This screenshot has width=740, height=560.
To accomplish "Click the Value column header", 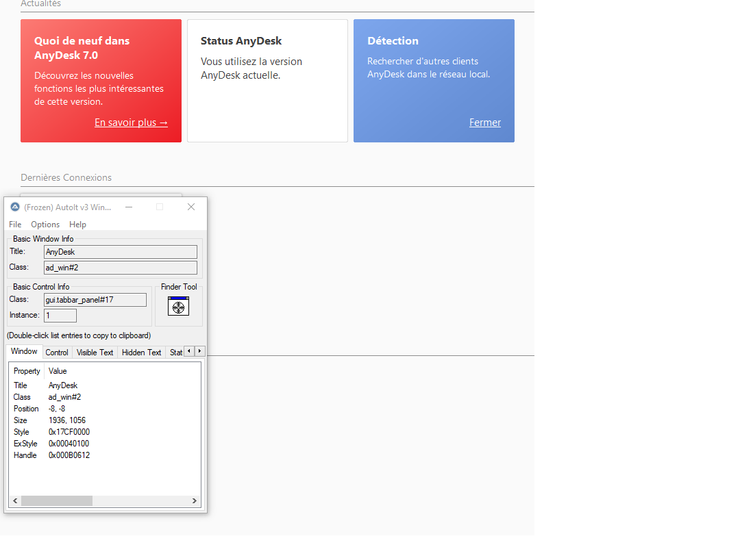I will click(58, 371).
